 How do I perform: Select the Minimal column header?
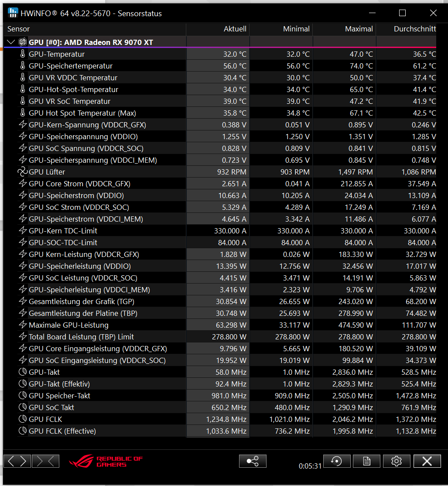coord(281,29)
